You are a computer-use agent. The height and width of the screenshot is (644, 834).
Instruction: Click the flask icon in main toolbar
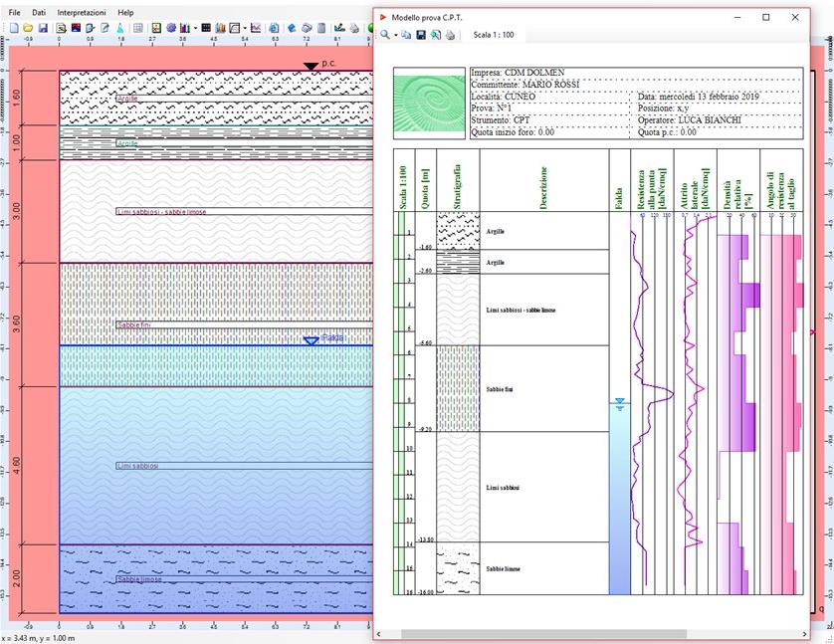(x=121, y=28)
